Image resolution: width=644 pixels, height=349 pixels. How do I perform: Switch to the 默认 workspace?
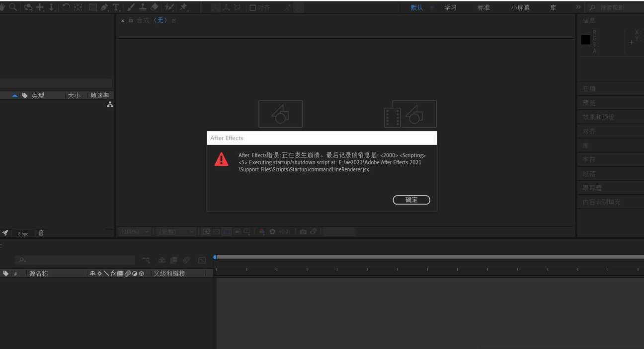(x=416, y=8)
